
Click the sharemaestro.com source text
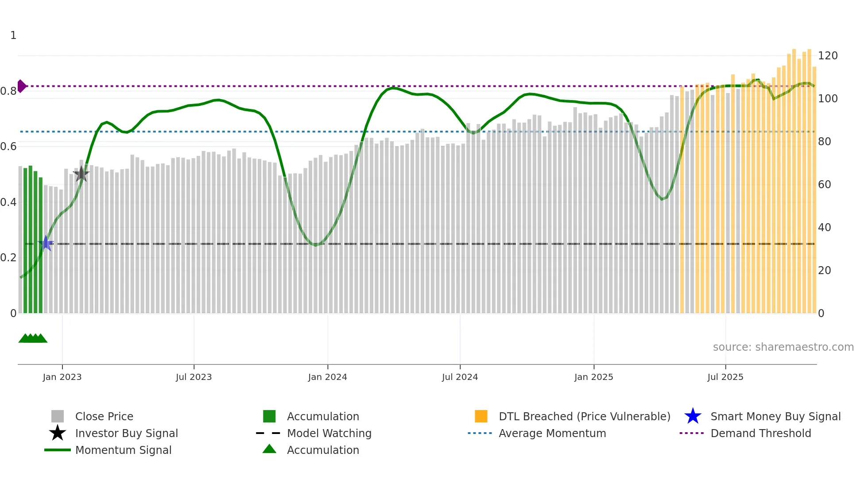[783, 347]
